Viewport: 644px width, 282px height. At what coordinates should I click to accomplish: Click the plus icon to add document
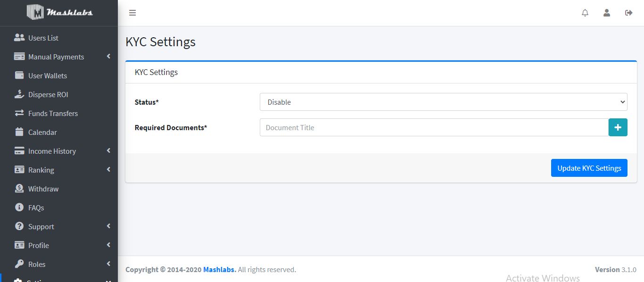coord(618,127)
